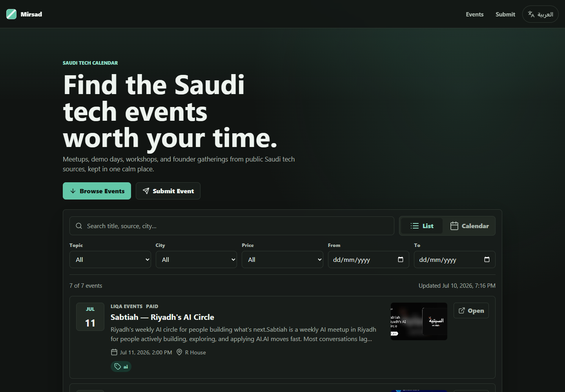
Task: Click the down arrow icon in Browse Events
Action: [73, 191]
